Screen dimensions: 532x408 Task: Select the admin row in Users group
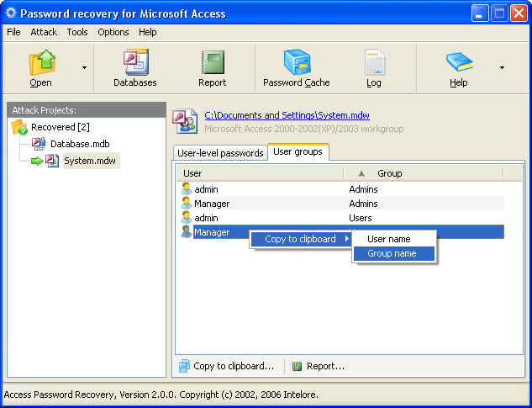coord(342,218)
